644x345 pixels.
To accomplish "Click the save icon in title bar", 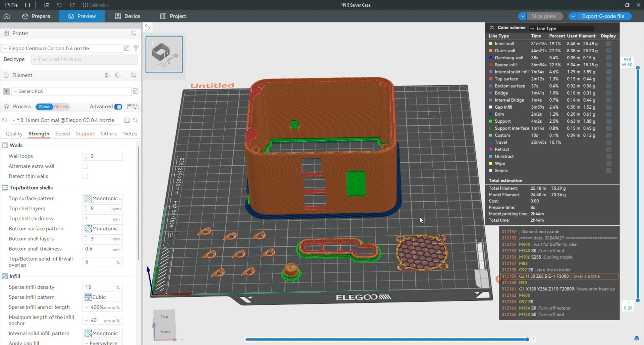I will (47, 5).
